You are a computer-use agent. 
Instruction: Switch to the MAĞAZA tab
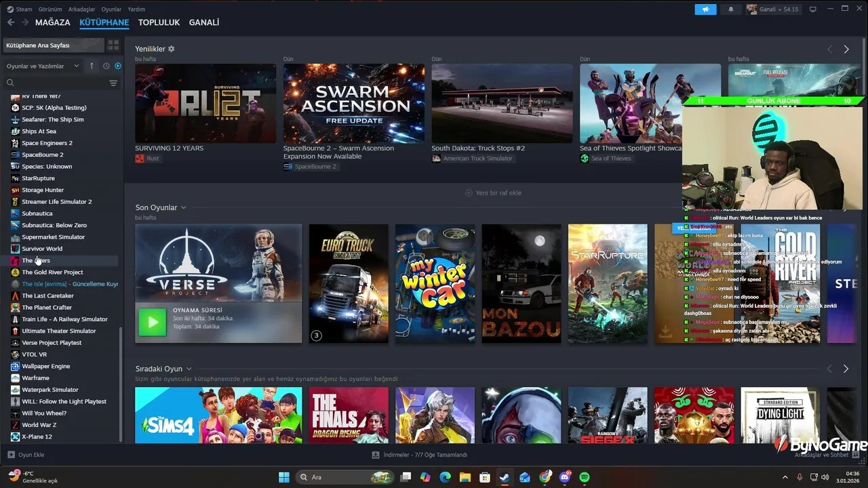[53, 22]
